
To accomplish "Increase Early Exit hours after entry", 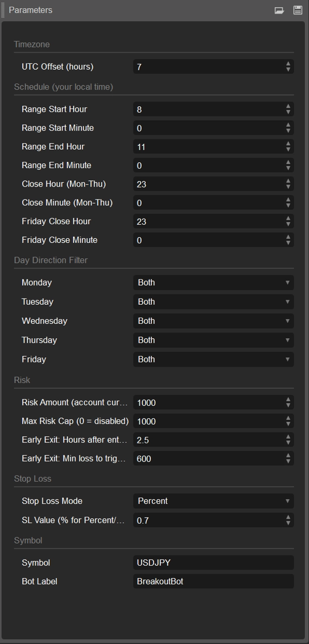I will pyautogui.click(x=288, y=437).
